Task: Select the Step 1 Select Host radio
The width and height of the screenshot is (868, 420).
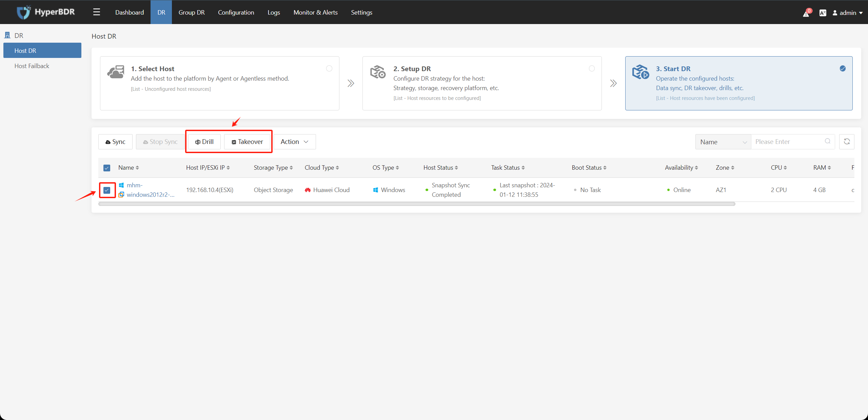Action: (x=329, y=68)
